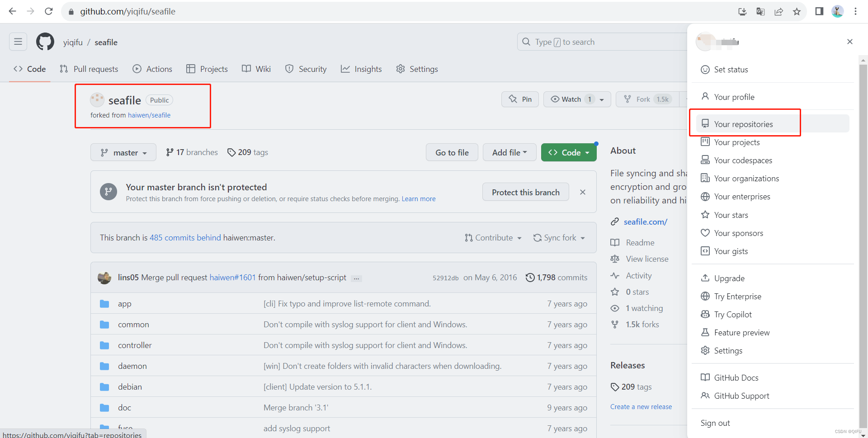Image resolution: width=868 pixels, height=438 pixels.
Task: Open the Google Translate icon in address bar
Action: click(x=760, y=11)
